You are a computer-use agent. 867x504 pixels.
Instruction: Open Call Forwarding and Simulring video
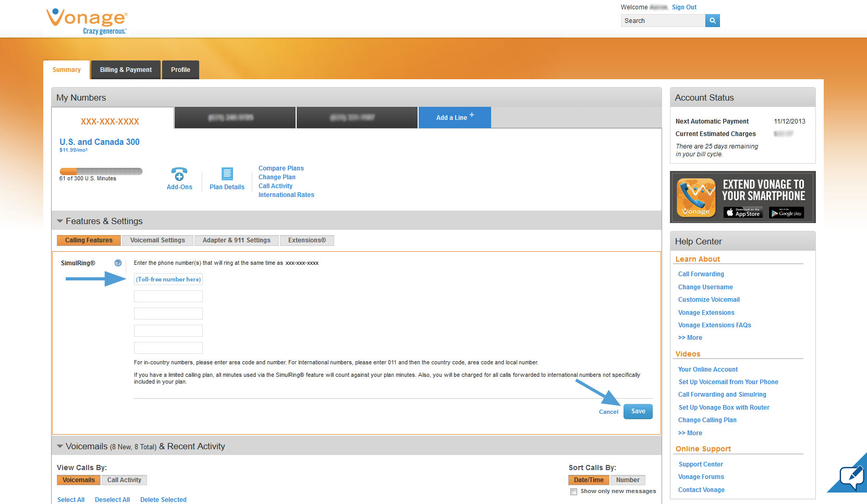pyautogui.click(x=722, y=395)
